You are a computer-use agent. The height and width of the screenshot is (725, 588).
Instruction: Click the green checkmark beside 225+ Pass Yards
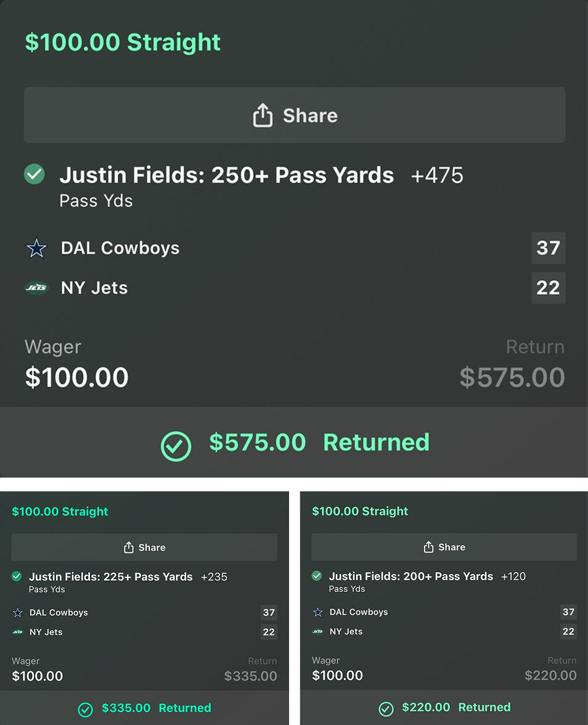tap(17, 576)
